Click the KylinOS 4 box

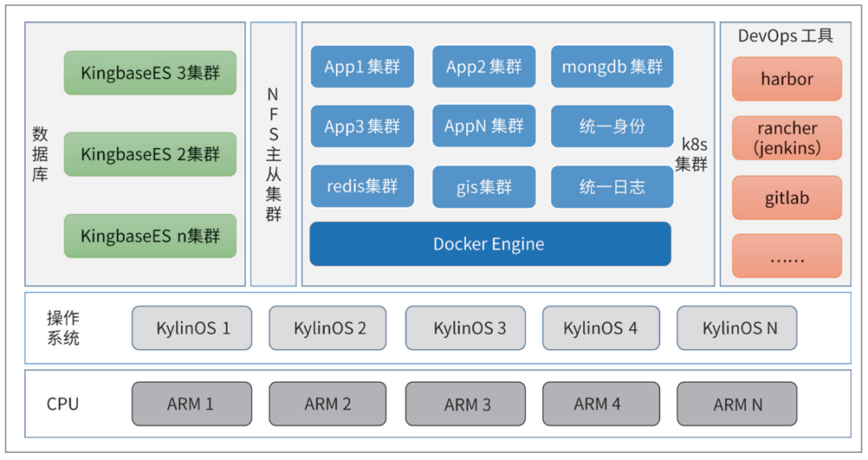point(600,328)
